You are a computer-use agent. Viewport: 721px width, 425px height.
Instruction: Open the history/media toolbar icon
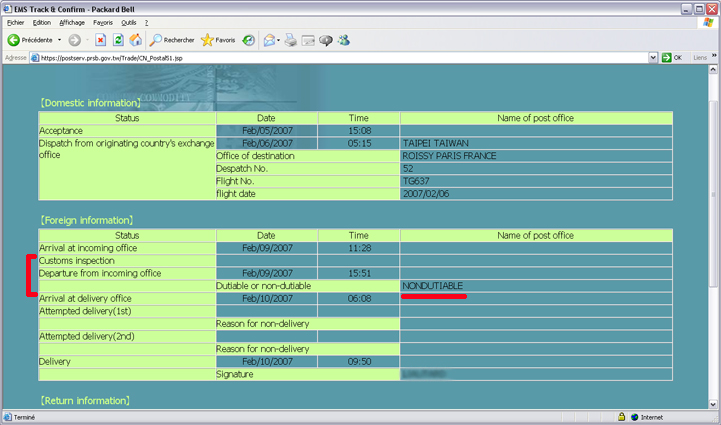click(248, 40)
